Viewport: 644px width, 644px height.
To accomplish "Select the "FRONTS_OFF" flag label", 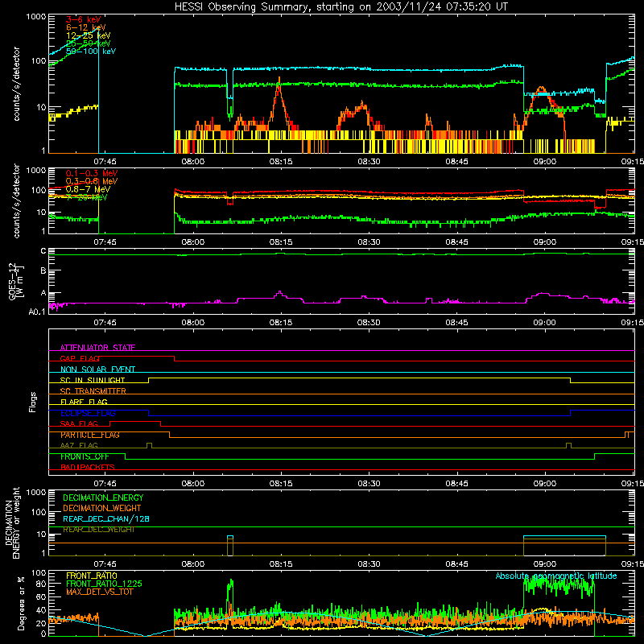I will coord(85,456).
